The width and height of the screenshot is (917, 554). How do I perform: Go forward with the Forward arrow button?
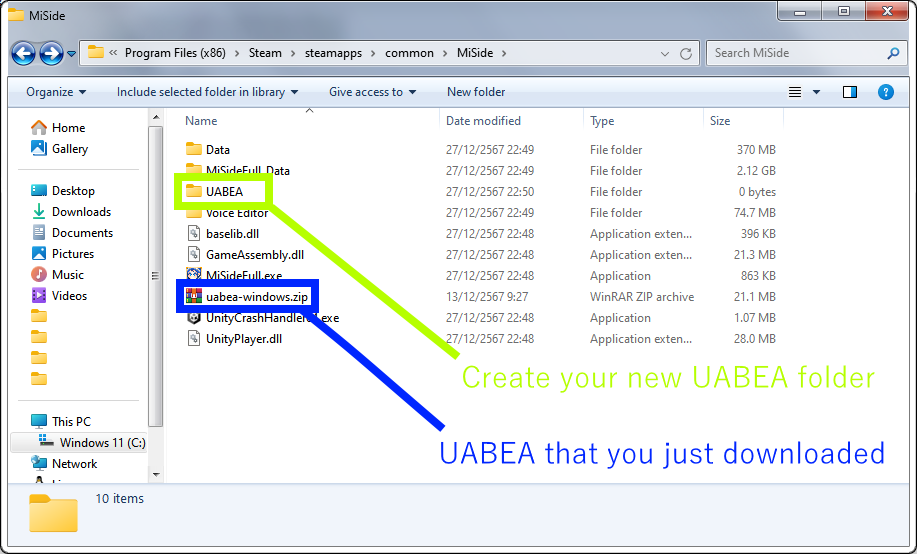pyautogui.click(x=51, y=53)
